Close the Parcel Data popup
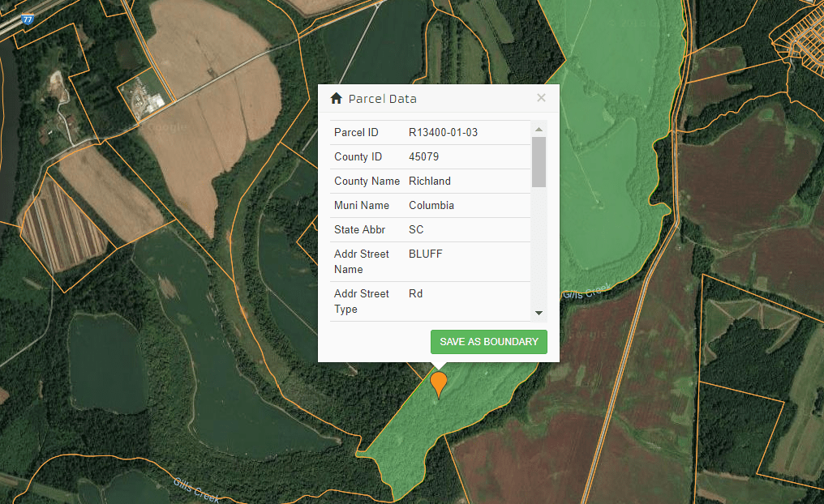This screenshot has width=824, height=504. 541,98
